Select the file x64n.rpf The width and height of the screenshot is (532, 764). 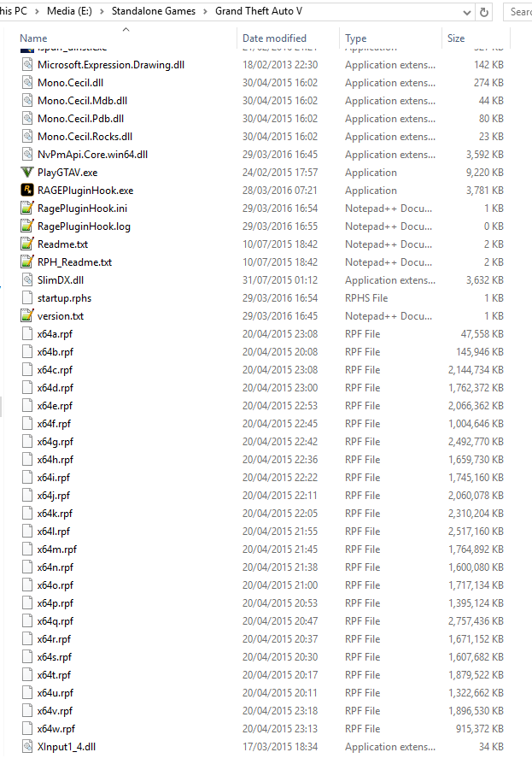coord(56,567)
